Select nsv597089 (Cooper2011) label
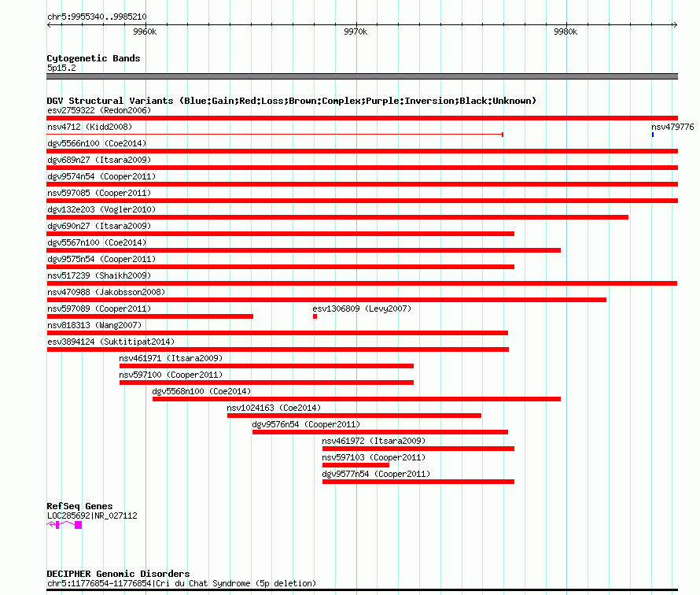This screenshot has width=700, height=595. (99, 309)
